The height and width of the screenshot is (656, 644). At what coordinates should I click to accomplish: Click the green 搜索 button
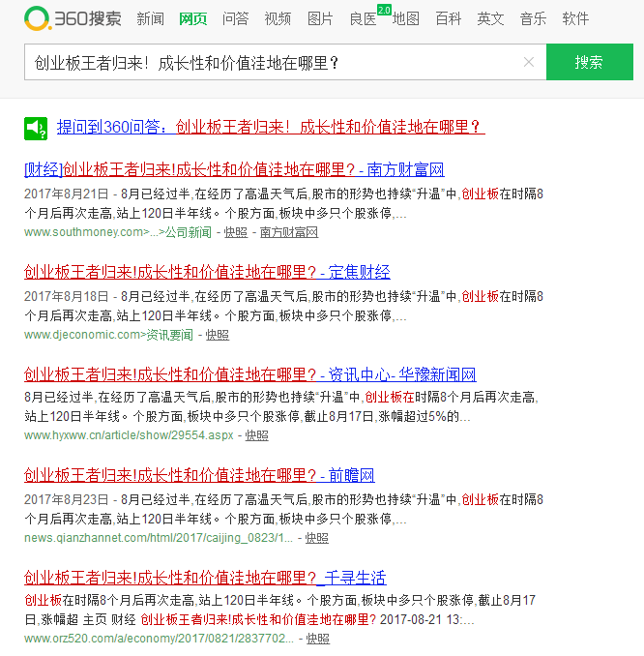[590, 62]
